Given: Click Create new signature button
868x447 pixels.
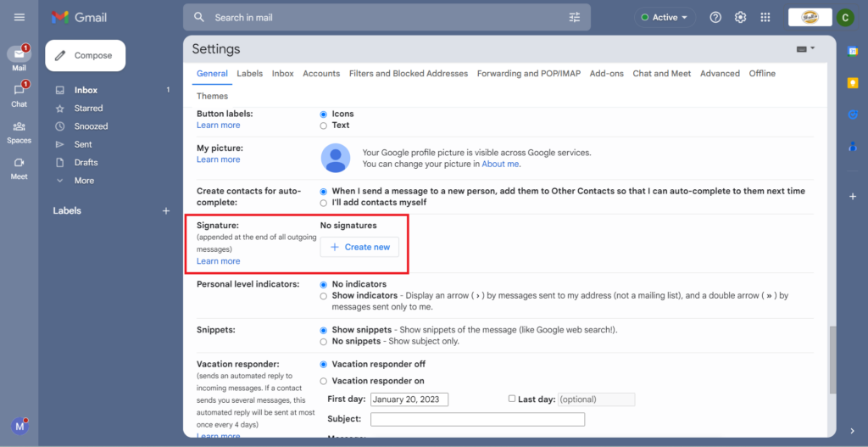Looking at the screenshot, I should click(x=359, y=247).
